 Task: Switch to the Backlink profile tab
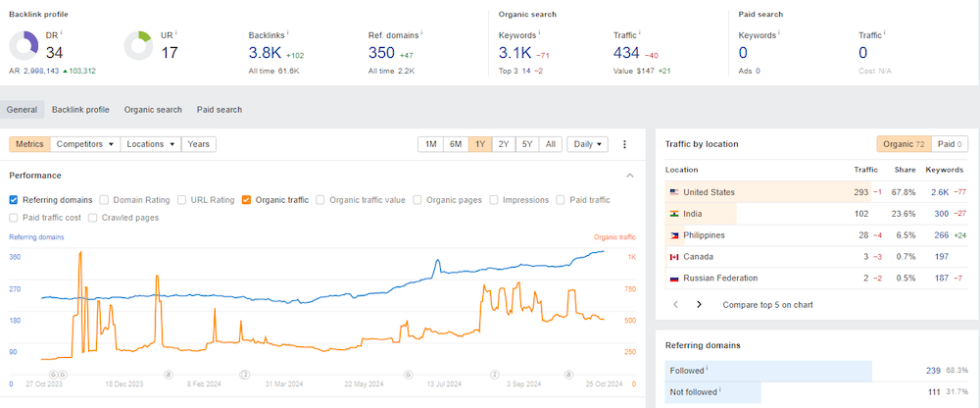click(80, 110)
